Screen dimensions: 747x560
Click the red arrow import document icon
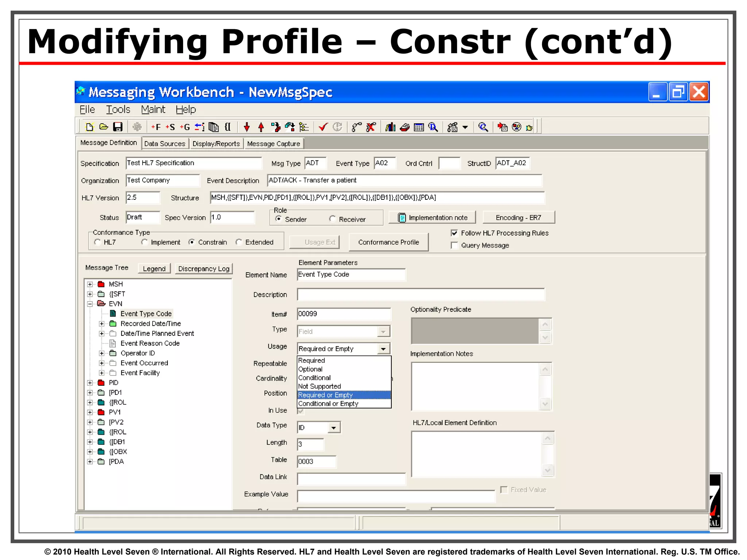coord(503,127)
